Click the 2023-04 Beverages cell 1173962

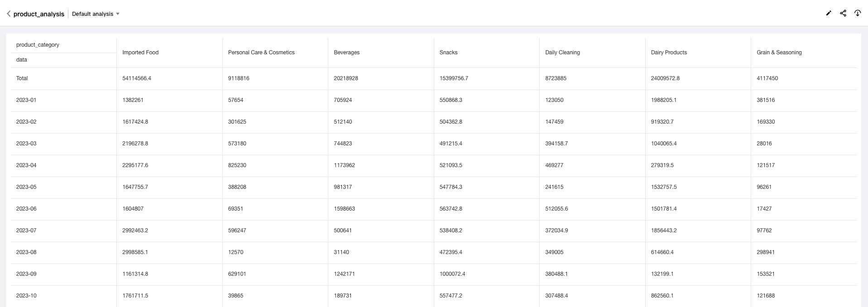(x=345, y=165)
